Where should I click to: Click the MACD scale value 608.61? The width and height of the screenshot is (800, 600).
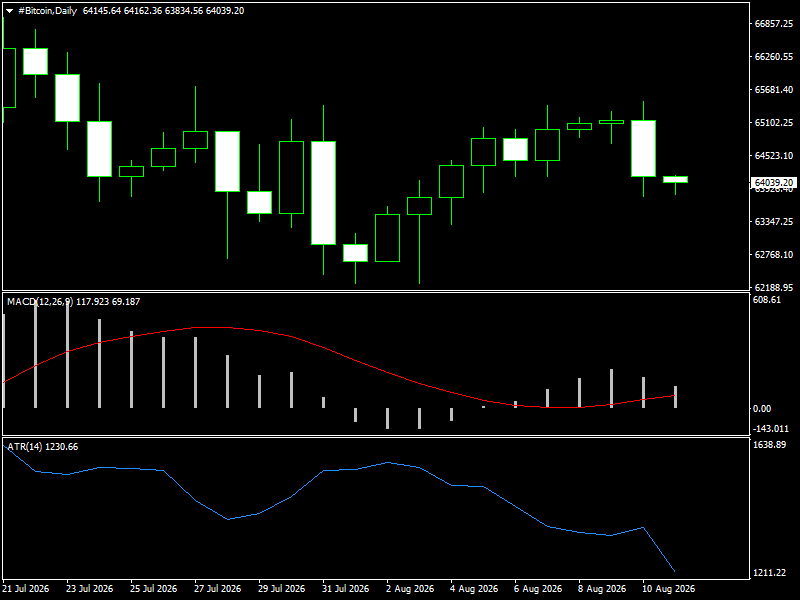767,300
